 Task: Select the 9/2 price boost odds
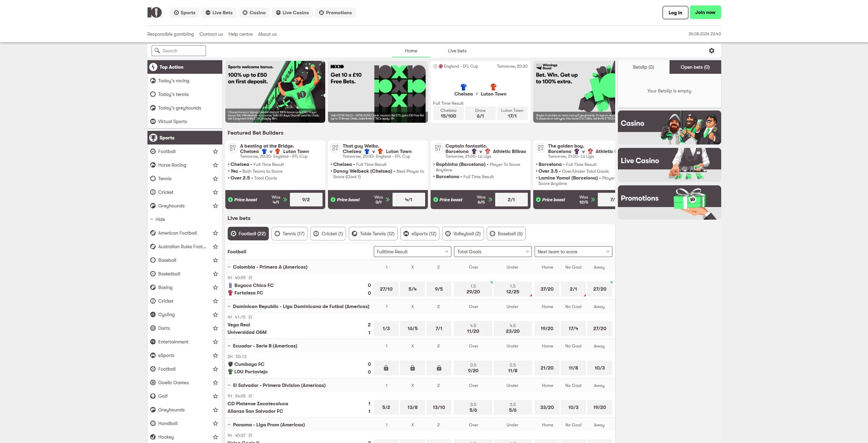(x=306, y=200)
